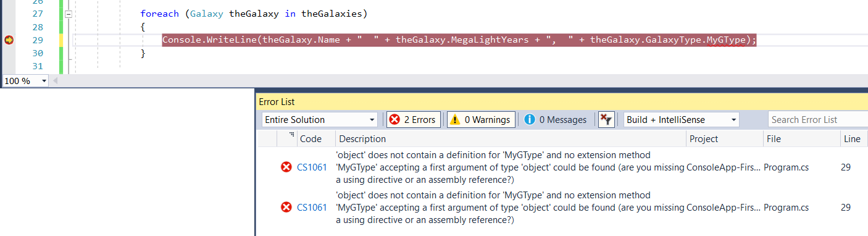Screen dimensions: 868x236
Task: Click theGalaxy.MegaLightYears in the highlighted line
Action: coord(467,40)
